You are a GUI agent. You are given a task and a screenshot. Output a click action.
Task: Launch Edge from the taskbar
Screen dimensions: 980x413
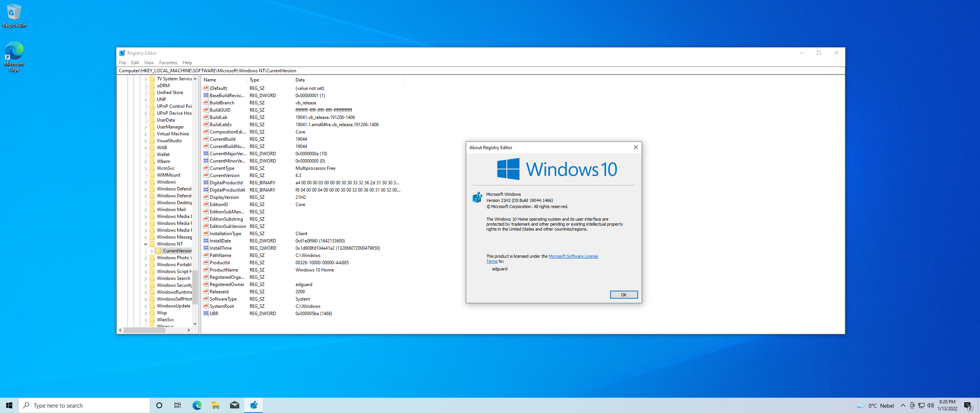click(x=197, y=405)
